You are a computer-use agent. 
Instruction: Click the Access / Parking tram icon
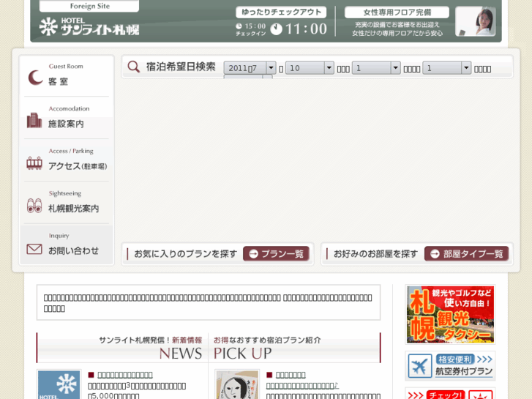34,163
